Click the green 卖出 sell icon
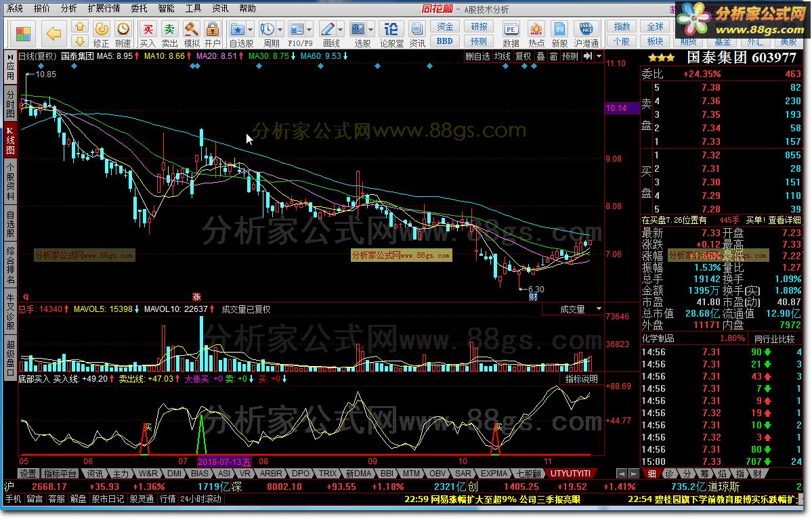Viewport: 812px width, 519px height. [x=169, y=29]
